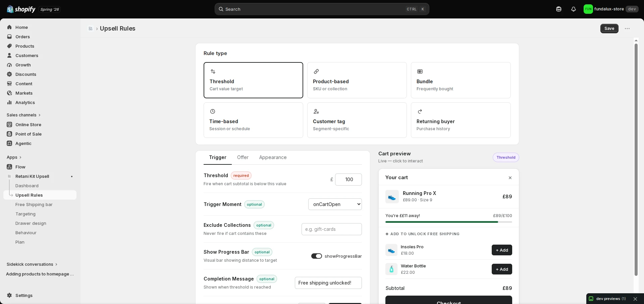This screenshot has height=304, width=644.
Task: Click the page vertical scrollbar
Action: pos(636,159)
